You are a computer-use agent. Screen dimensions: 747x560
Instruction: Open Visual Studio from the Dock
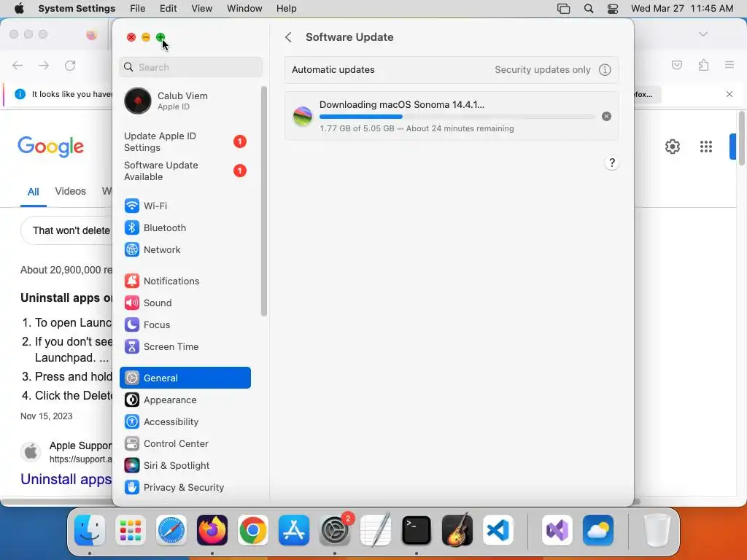point(557,530)
